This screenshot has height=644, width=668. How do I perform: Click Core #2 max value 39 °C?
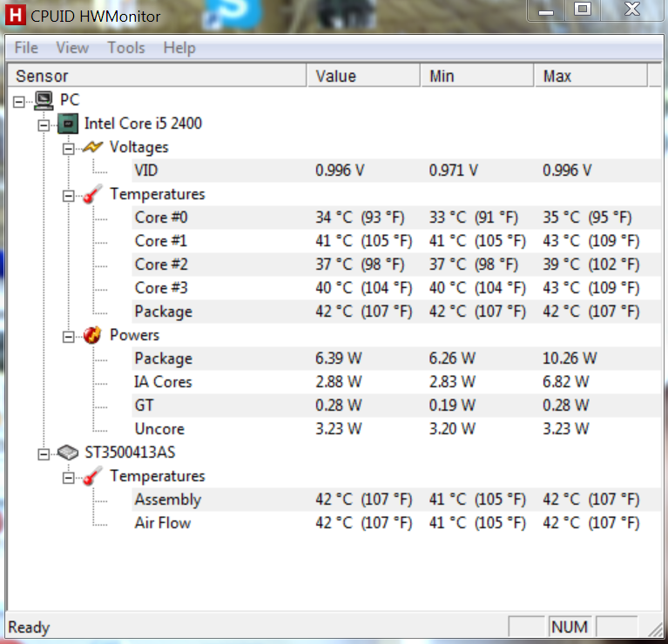pos(590,265)
